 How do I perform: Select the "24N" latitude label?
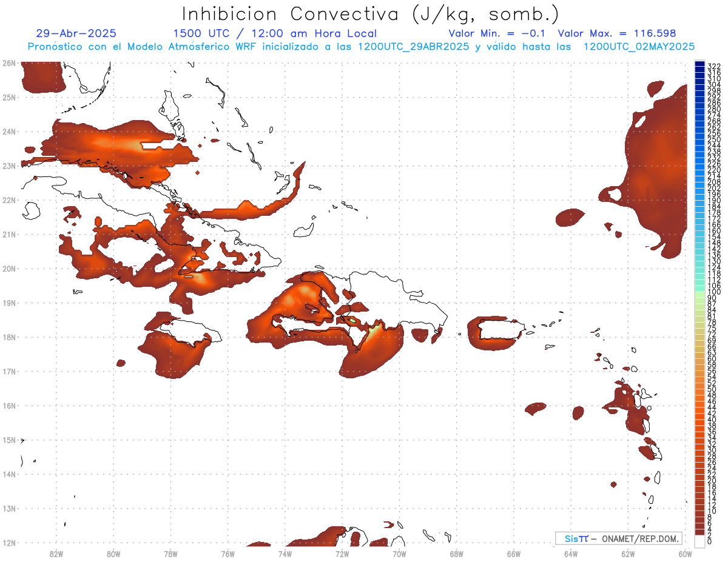pyautogui.click(x=9, y=132)
